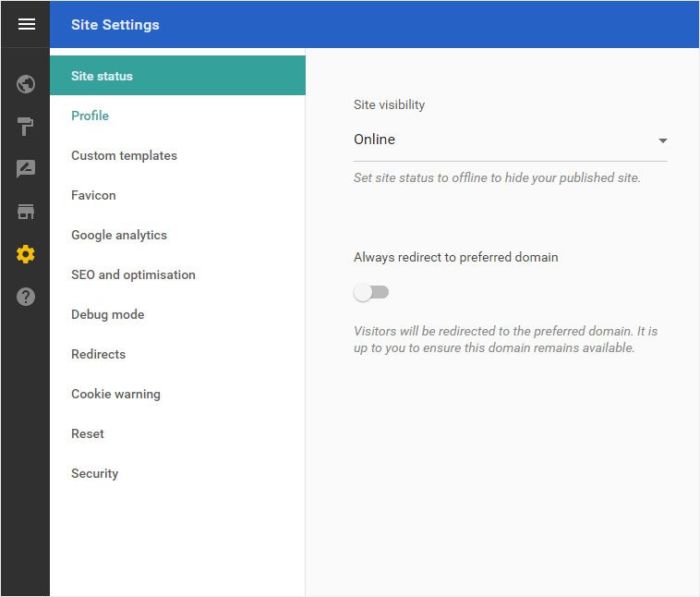Click the store icon in sidebar

click(x=26, y=212)
